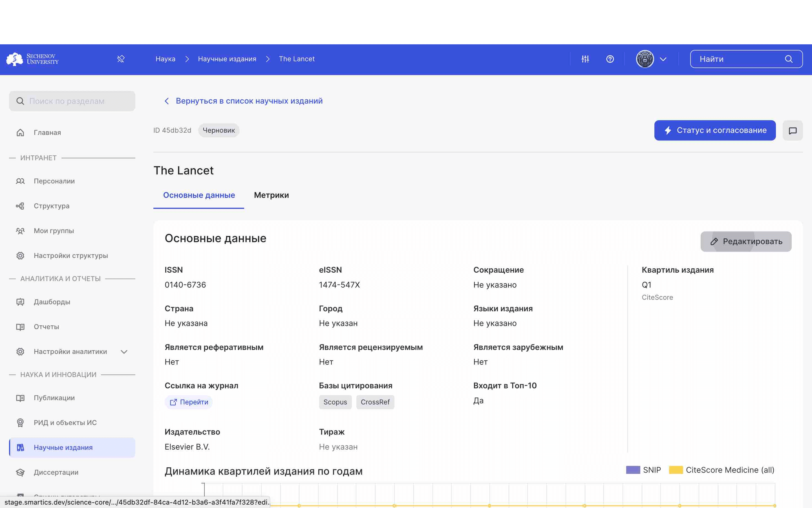This screenshot has width=812, height=508.
Task: Click the Черновик status badge
Action: (219, 130)
